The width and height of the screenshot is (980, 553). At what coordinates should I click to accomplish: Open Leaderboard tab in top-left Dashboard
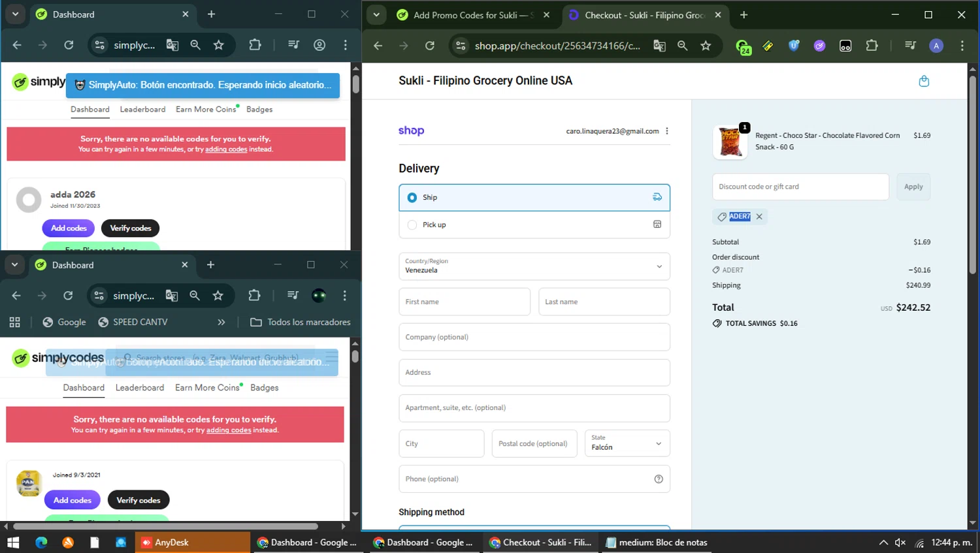[142, 109]
